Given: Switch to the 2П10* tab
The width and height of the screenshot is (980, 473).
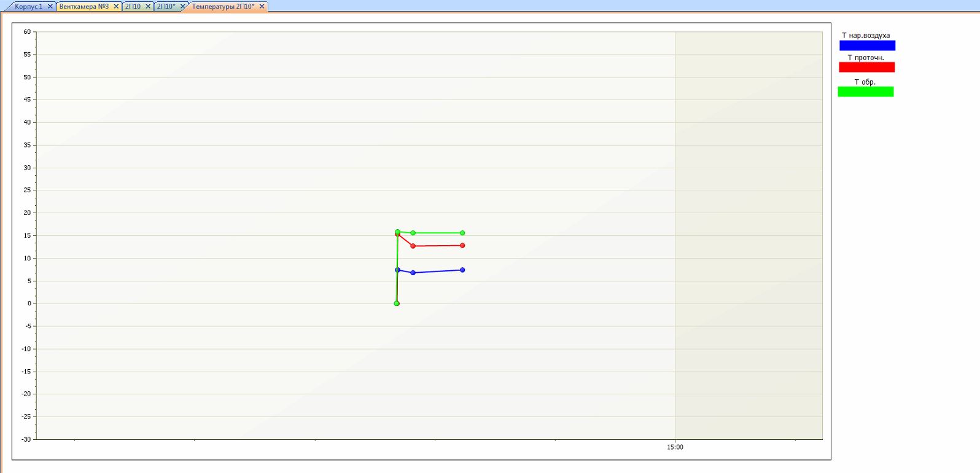Looking at the screenshot, I should pyautogui.click(x=166, y=7).
